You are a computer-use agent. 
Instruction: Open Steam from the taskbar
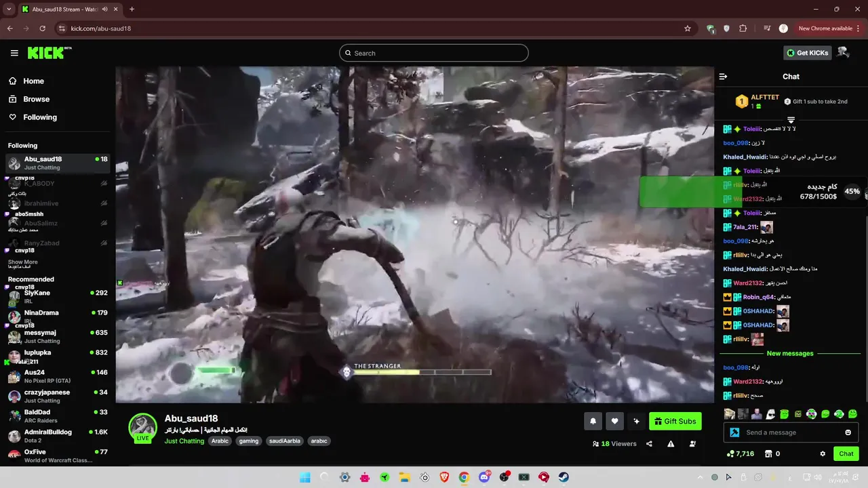(564, 477)
